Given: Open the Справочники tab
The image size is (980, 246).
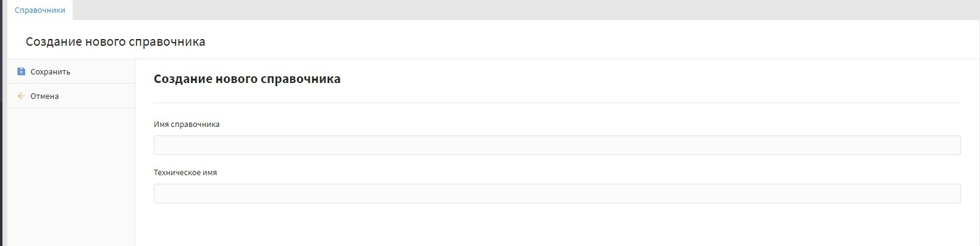Looking at the screenshot, I should point(40,10).
